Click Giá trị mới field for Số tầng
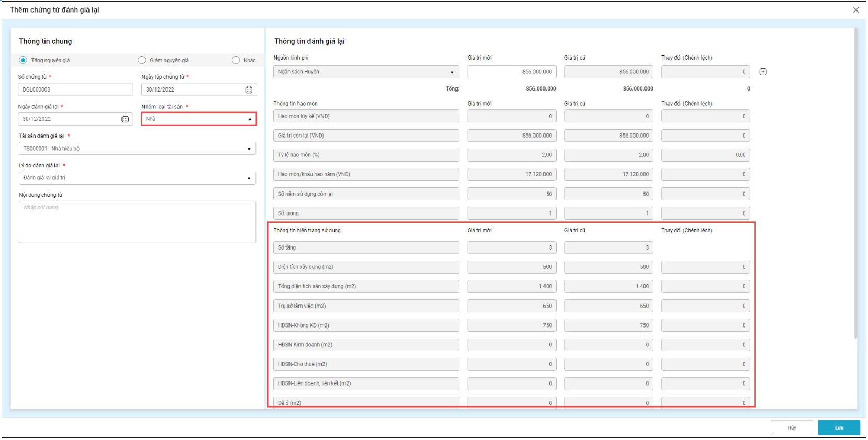 (x=511, y=248)
